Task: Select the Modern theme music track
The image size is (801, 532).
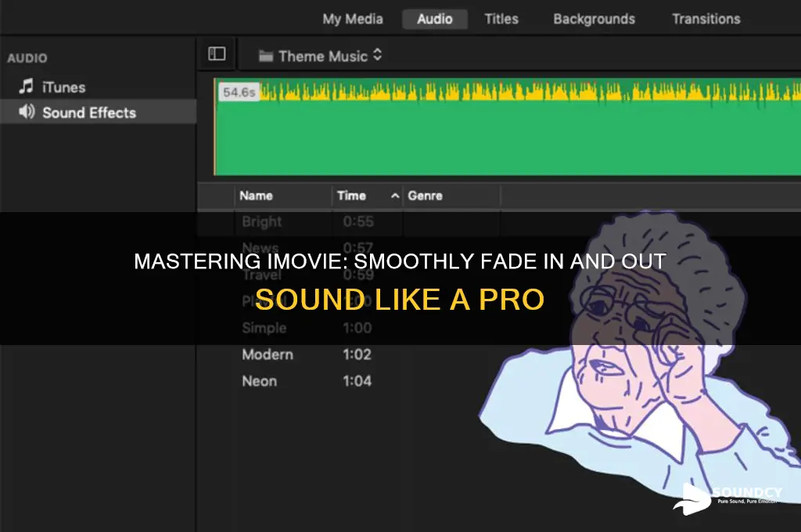Action: 268,354
